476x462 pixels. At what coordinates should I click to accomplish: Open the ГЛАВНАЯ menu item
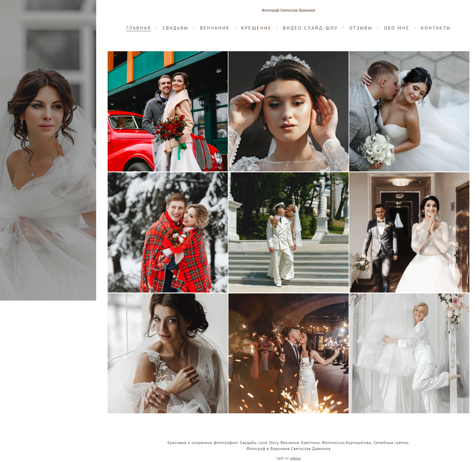(139, 28)
